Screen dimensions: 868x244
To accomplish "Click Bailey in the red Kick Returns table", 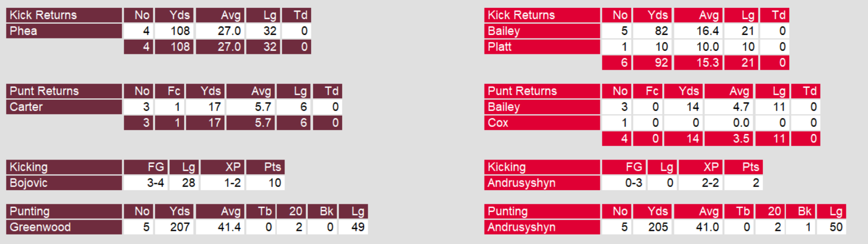I will [504, 31].
